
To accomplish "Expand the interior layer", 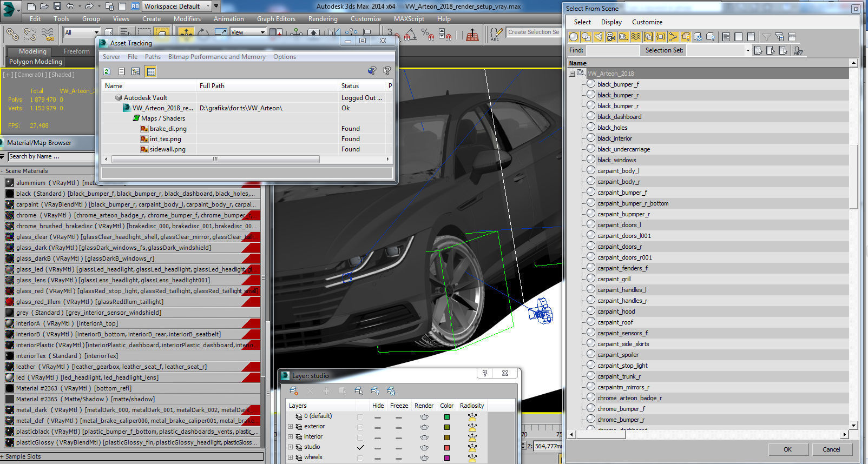I will click(x=290, y=437).
